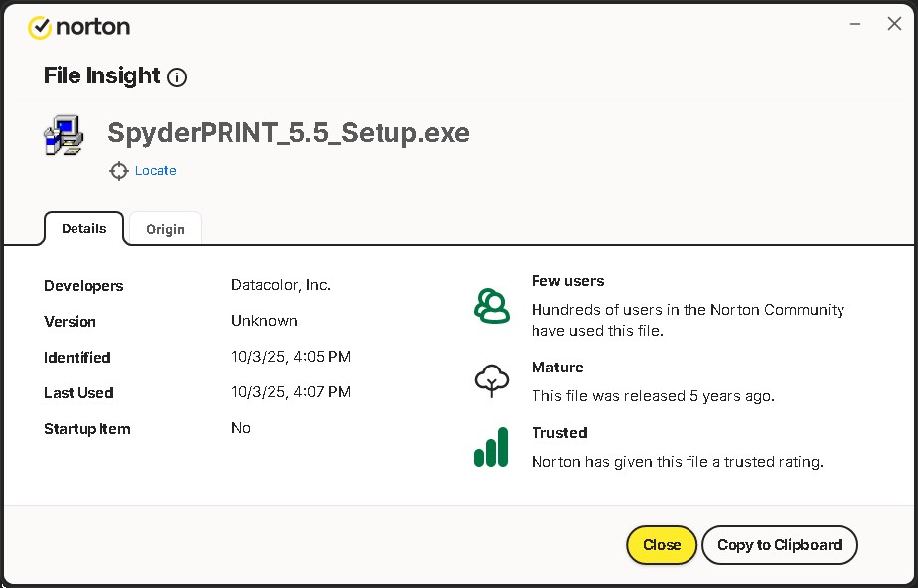
Task: Click the Trusted green bars icon
Action: (x=491, y=447)
